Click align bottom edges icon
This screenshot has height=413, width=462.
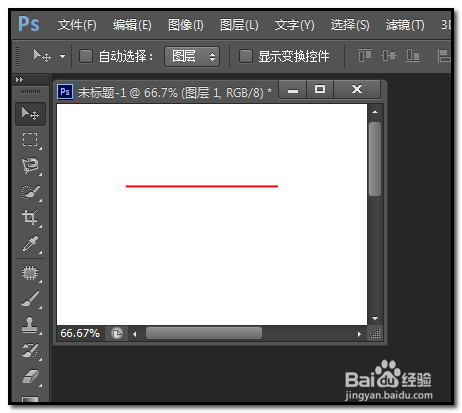(x=413, y=56)
